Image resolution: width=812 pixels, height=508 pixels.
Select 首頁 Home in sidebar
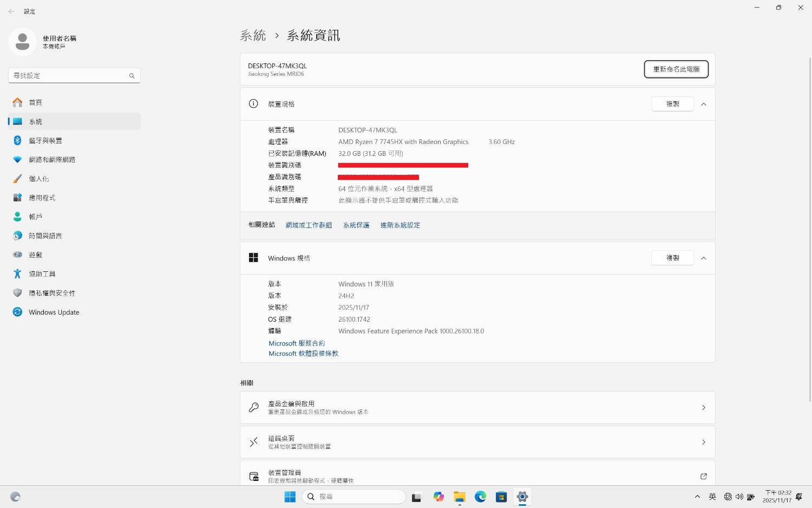pyautogui.click(x=36, y=102)
